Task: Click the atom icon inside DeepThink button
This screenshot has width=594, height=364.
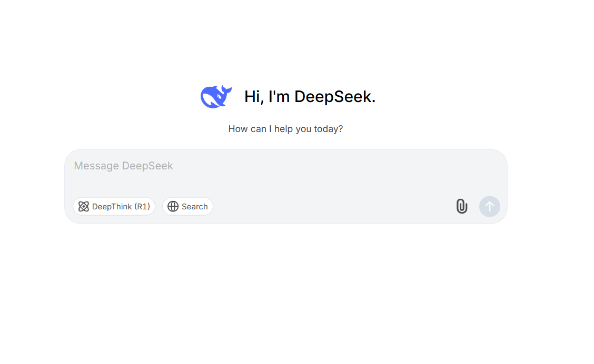Action: (x=83, y=206)
